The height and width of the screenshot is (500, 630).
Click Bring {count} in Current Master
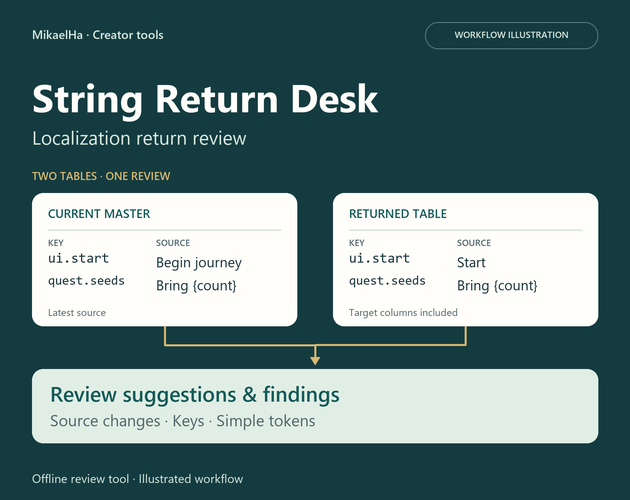(196, 286)
